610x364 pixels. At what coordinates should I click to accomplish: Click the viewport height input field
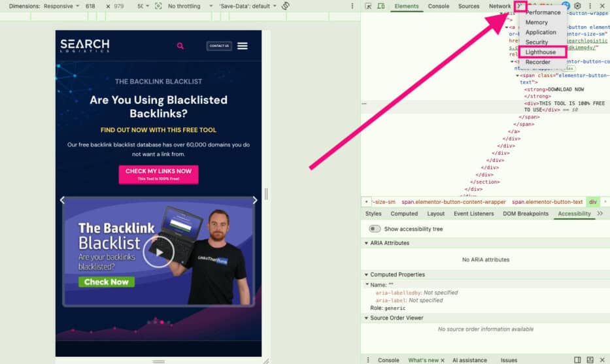pos(120,7)
